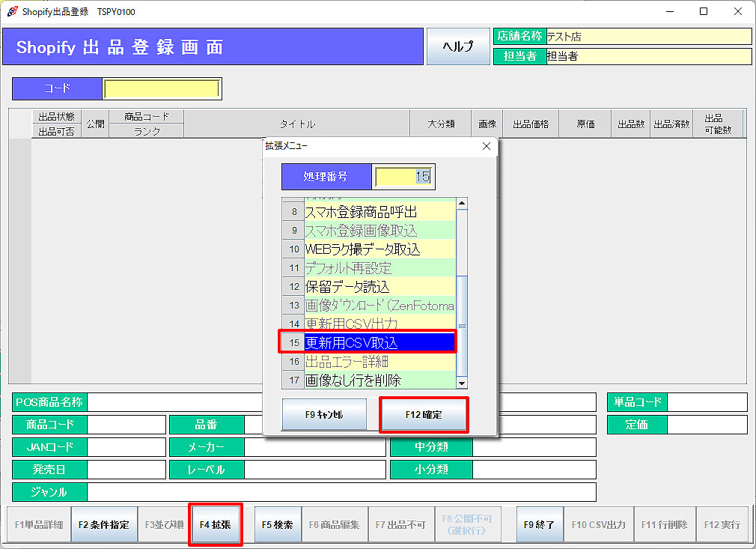Click the F4 拡張 function button
Image resolution: width=756 pixels, height=549 pixels.
(215, 524)
